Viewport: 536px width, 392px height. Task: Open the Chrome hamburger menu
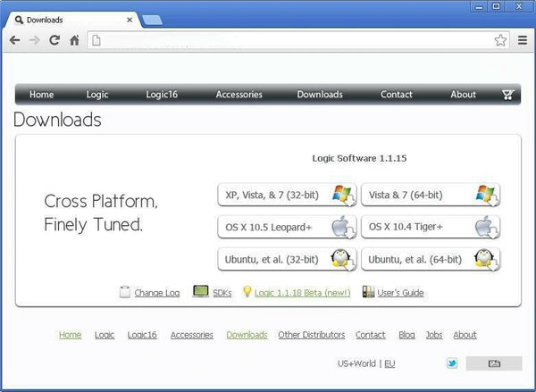[522, 40]
